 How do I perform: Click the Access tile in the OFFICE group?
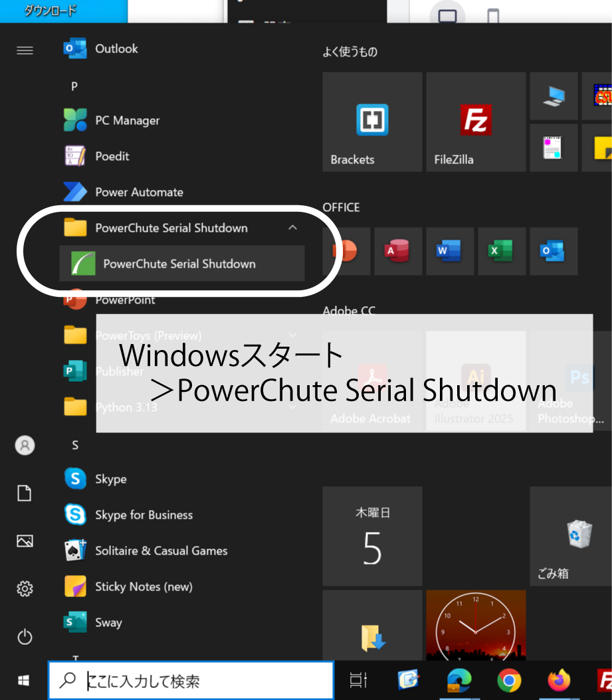398,251
